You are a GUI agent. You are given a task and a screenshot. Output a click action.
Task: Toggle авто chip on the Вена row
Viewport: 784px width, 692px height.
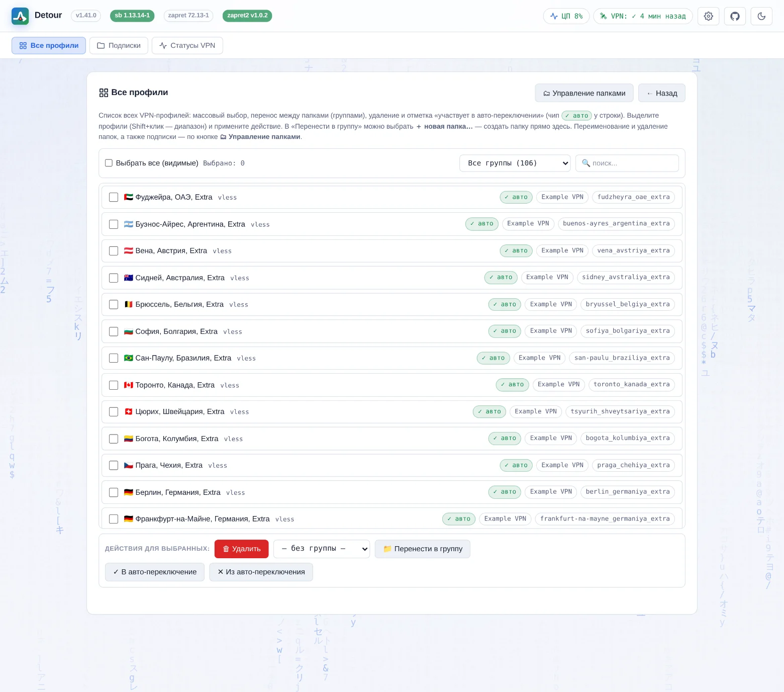point(516,251)
